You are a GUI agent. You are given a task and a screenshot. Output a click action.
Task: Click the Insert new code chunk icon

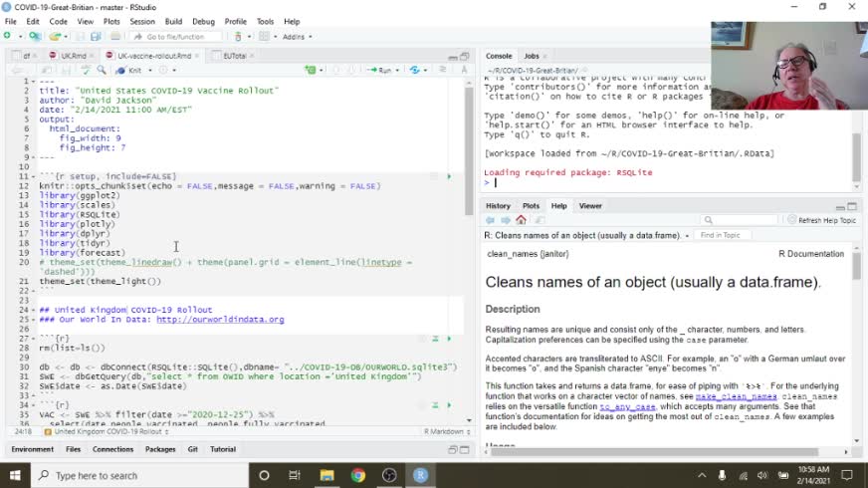(309, 70)
